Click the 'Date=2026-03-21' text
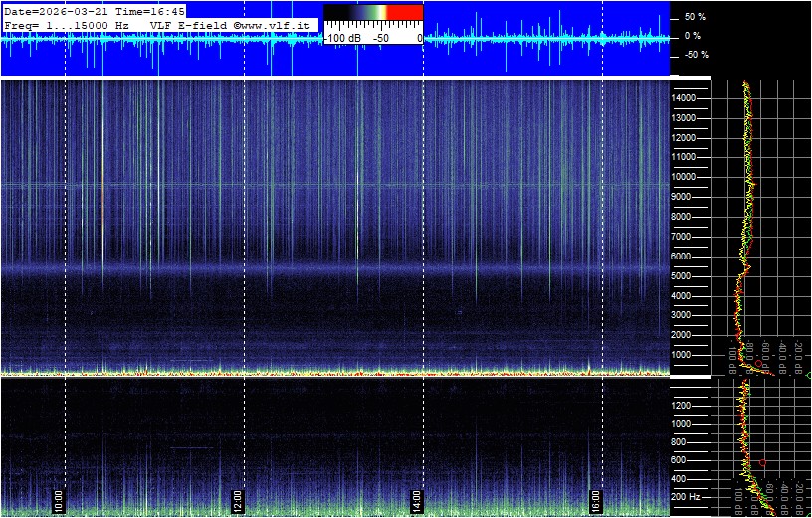Viewport: 812px width, 518px height. click(57, 11)
